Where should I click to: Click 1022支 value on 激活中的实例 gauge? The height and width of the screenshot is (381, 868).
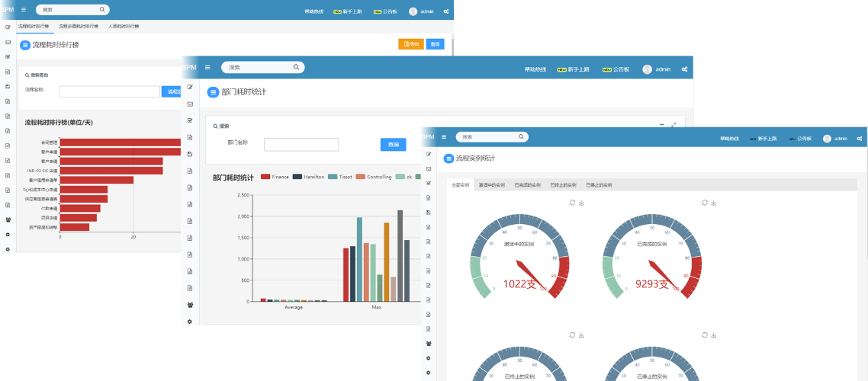coord(519,284)
